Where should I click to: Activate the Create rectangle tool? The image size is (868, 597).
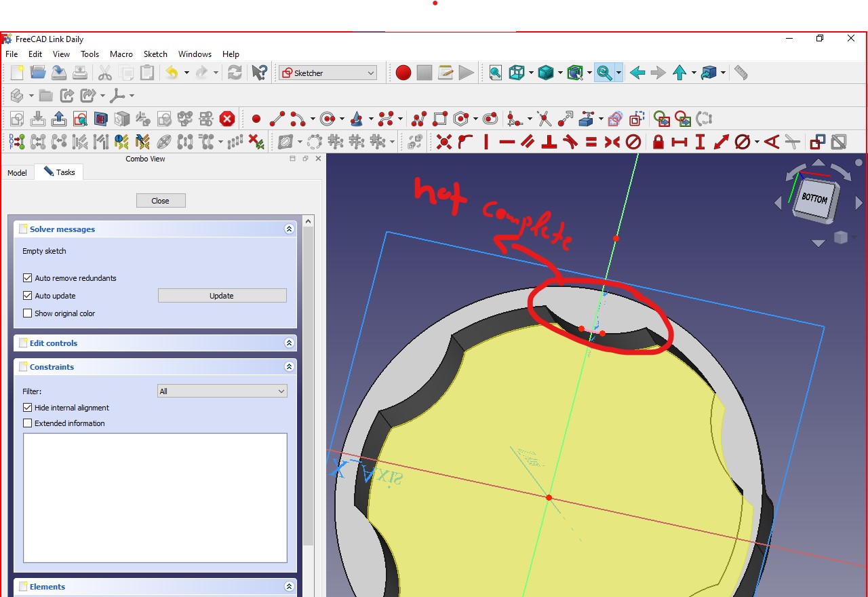(439, 119)
